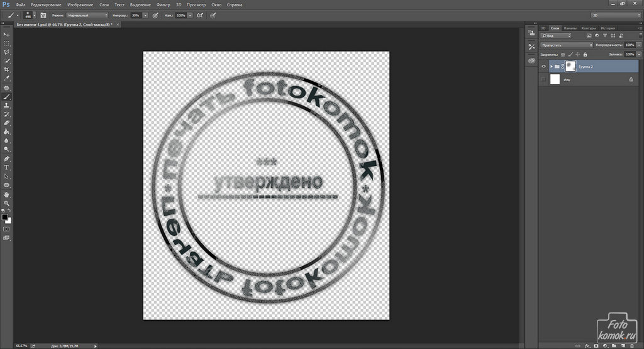The height and width of the screenshot is (349, 644).
Task: Open the painting mode dropdown Нормальный
Action: (87, 15)
